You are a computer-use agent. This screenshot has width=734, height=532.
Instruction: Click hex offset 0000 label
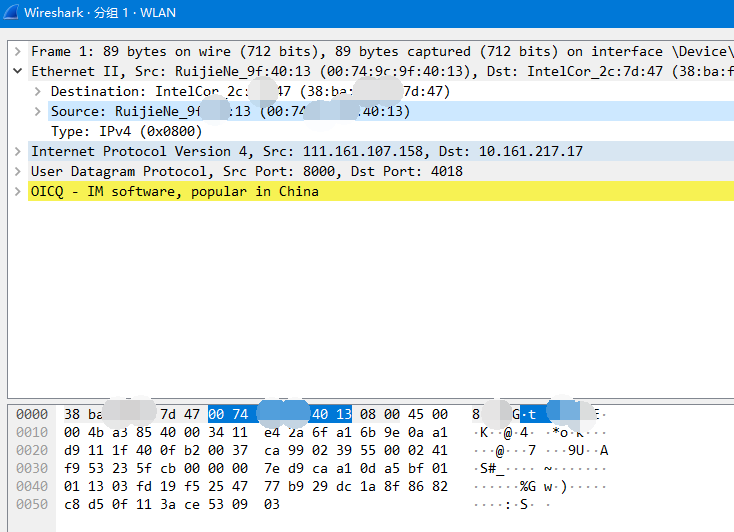click(32, 414)
